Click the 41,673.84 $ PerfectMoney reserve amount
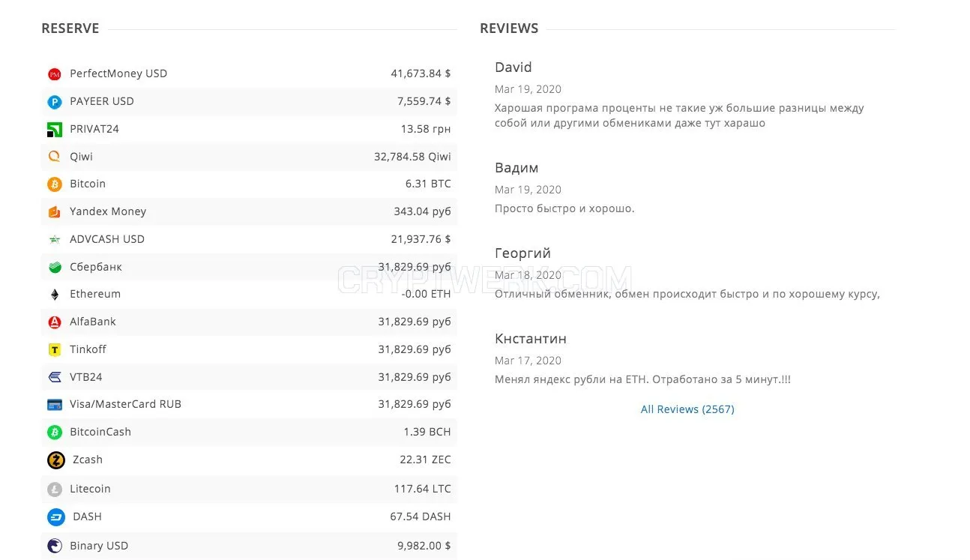The width and height of the screenshot is (970, 560). [x=421, y=73]
